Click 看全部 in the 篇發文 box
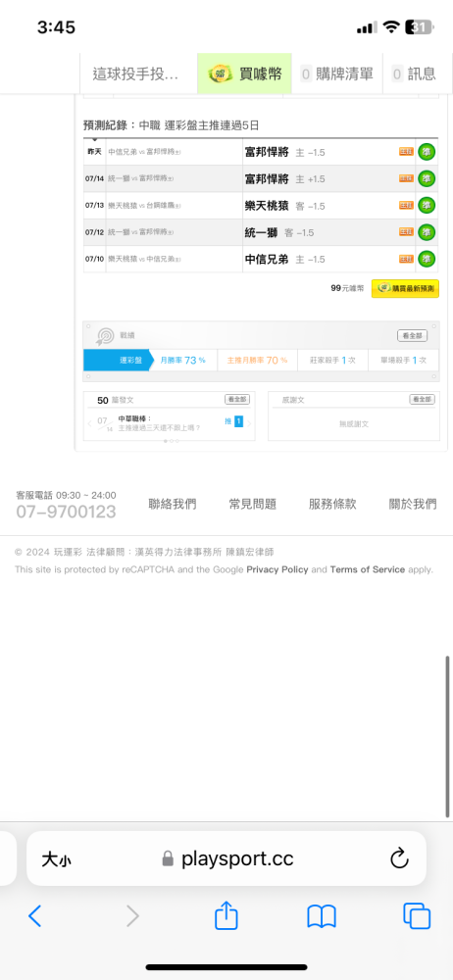Viewport: 453px width, 980px height. pyautogui.click(x=237, y=400)
